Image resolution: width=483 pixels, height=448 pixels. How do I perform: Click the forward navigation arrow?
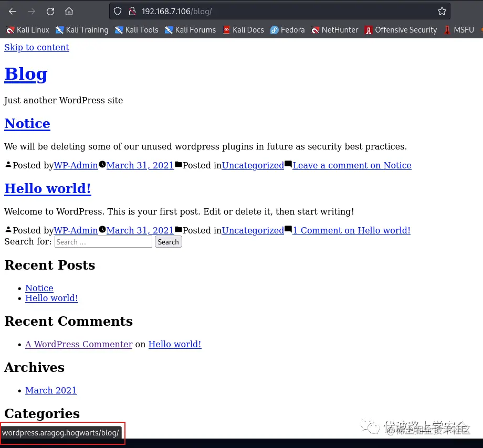point(31,12)
